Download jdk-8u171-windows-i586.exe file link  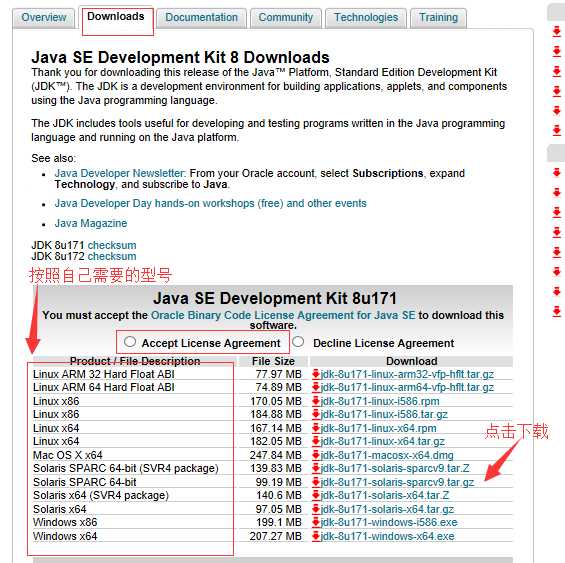click(389, 522)
